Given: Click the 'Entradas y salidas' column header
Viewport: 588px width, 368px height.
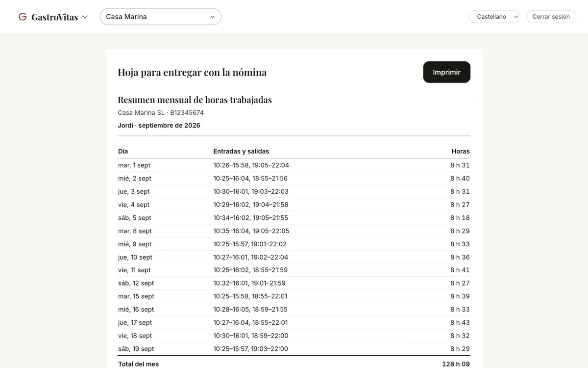Looking at the screenshot, I should pos(241,151).
